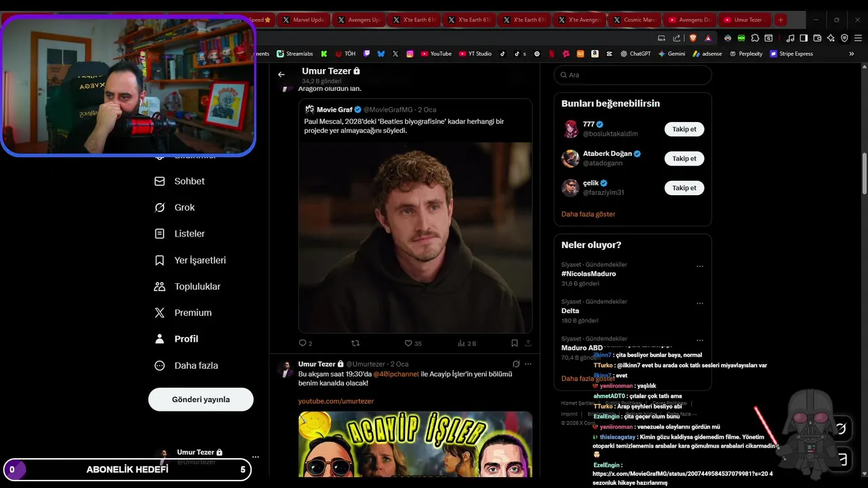Open the youtube.com/umurtezer link
Viewport: 868px width, 488px height.
tap(336, 401)
